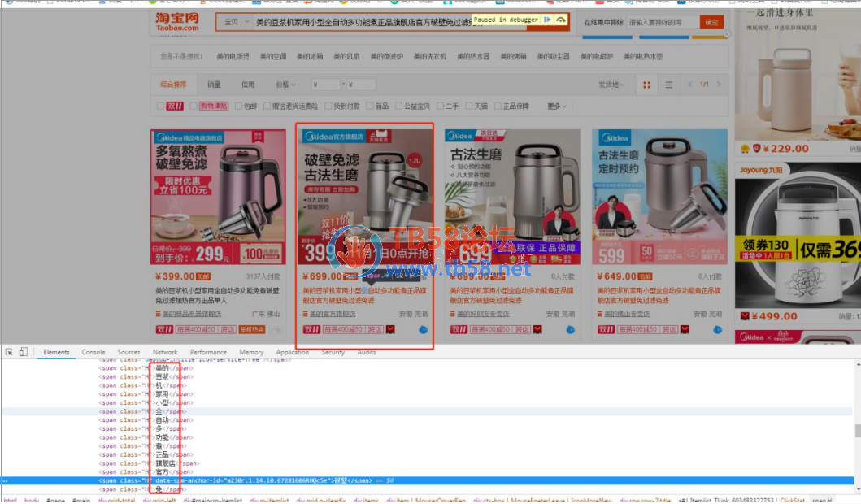861x504 pixels.
Task: Open the Application tab in DevTools
Action: click(293, 352)
